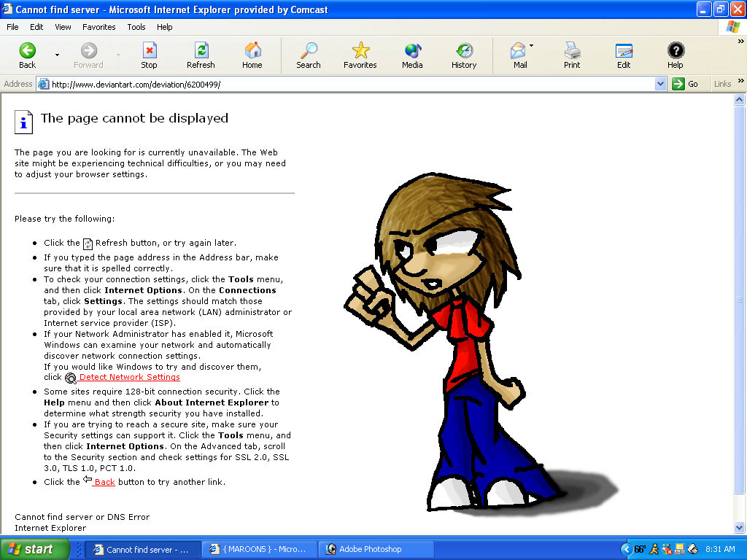Expand the toolbar overflow chevron
747x560 pixels.
click(741, 42)
